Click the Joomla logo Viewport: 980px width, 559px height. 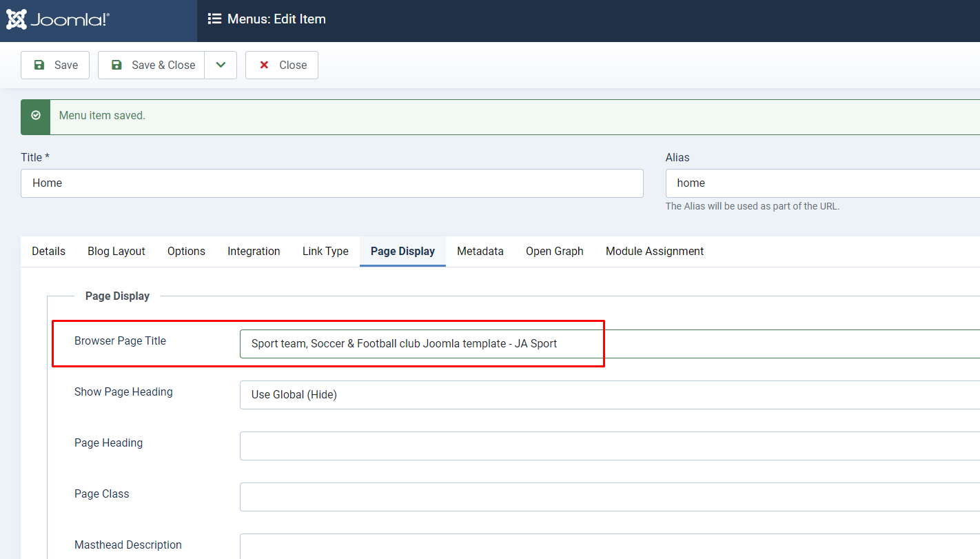pyautogui.click(x=58, y=20)
